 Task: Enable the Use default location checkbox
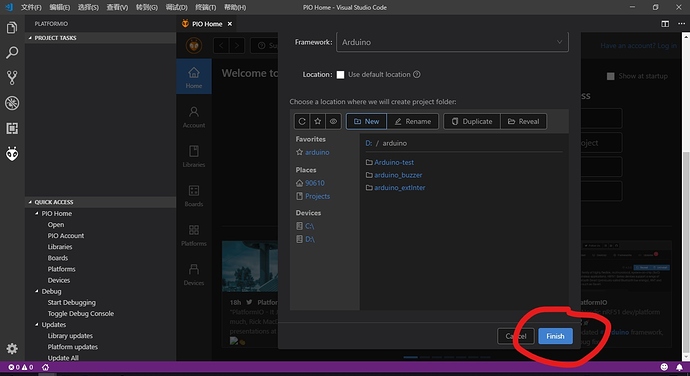[340, 75]
